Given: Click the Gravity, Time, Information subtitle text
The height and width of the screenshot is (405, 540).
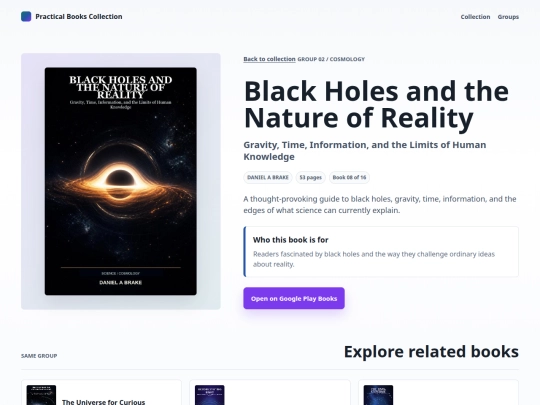Looking at the screenshot, I should click(365, 150).
